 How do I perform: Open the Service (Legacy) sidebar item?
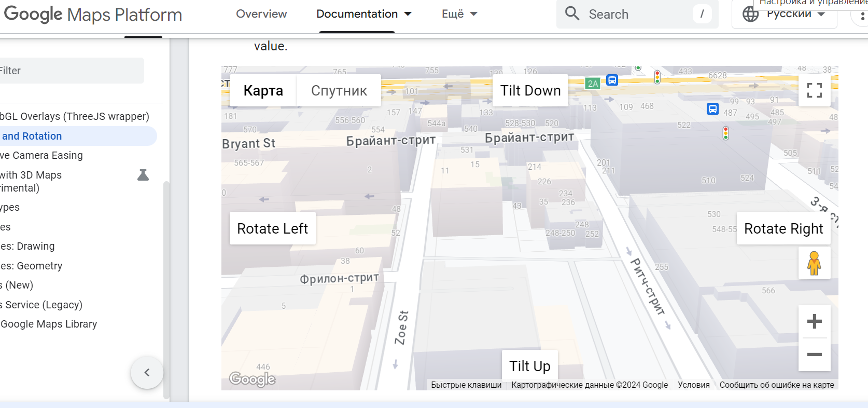(41, 305)
